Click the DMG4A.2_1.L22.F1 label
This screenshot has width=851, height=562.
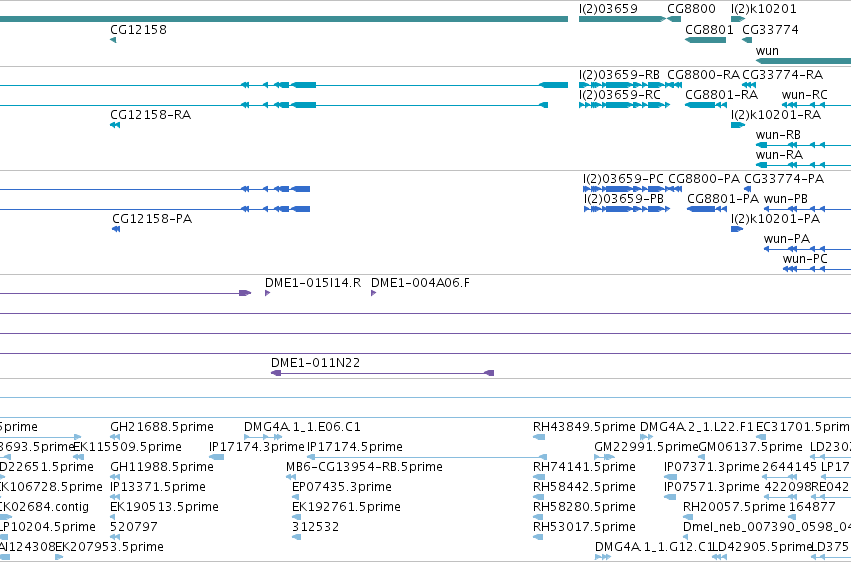[697, 427]
